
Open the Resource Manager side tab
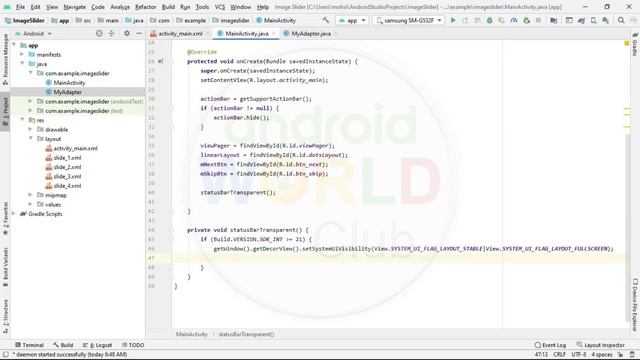[x=5, y=59]
